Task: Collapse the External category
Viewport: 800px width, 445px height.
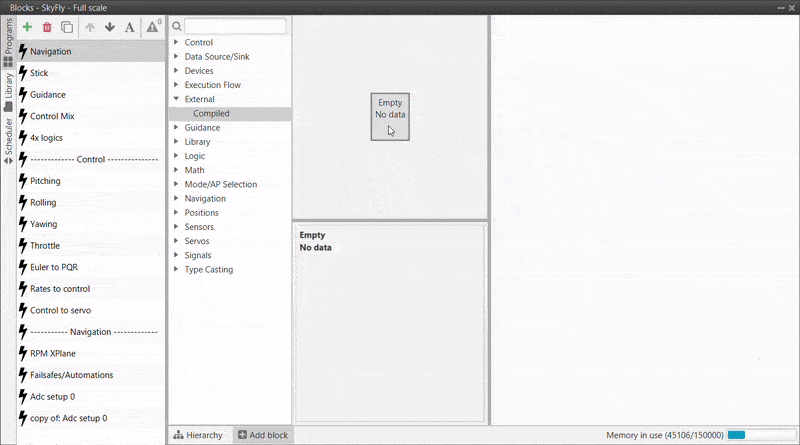Action: [176, 100]
